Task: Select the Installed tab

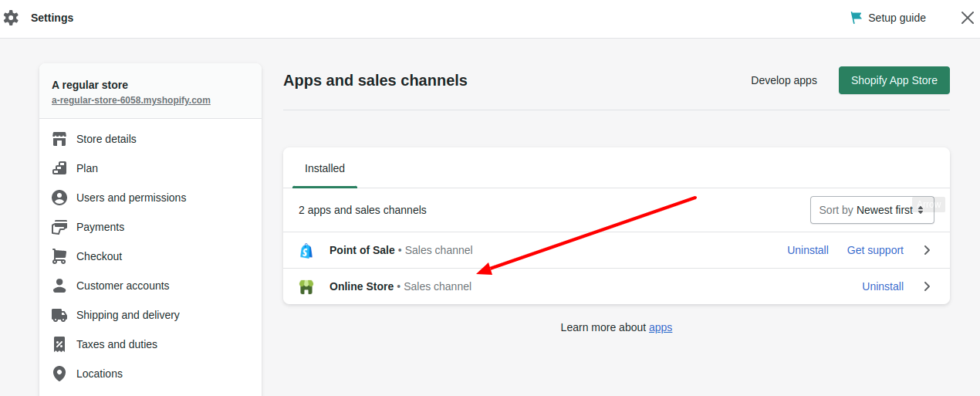Action: click(x=325, y=168)
